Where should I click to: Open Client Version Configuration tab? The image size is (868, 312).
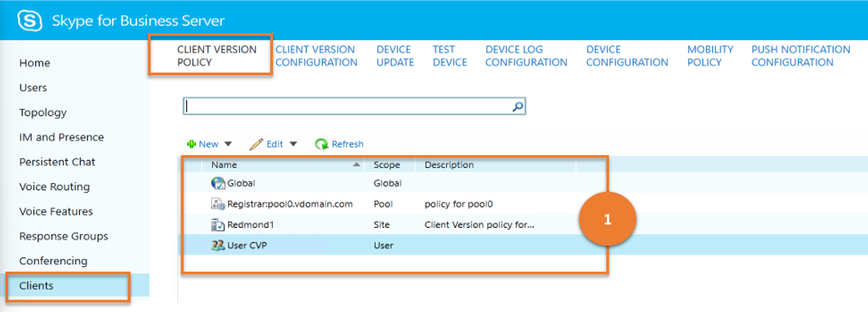click(x=317, y=56)
